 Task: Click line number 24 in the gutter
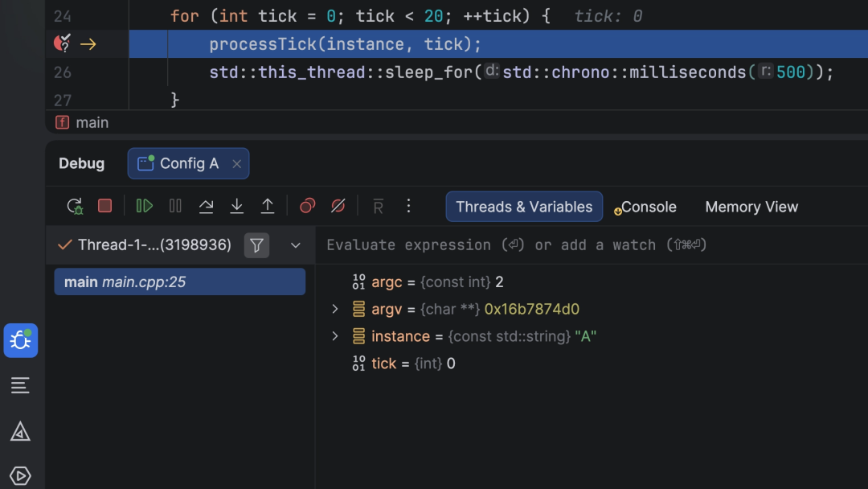63,16
